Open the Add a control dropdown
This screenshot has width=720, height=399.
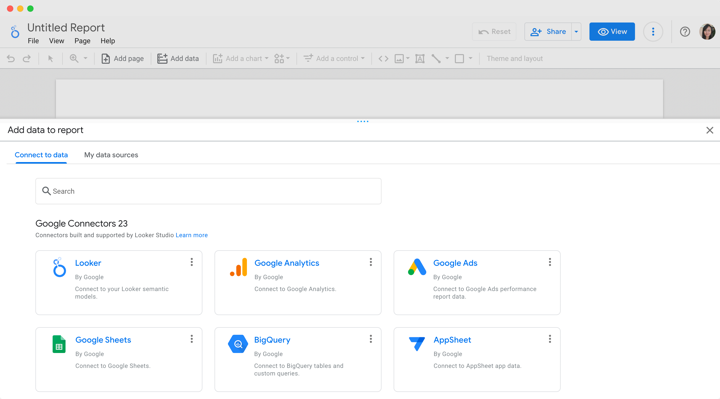click(334, 59)
